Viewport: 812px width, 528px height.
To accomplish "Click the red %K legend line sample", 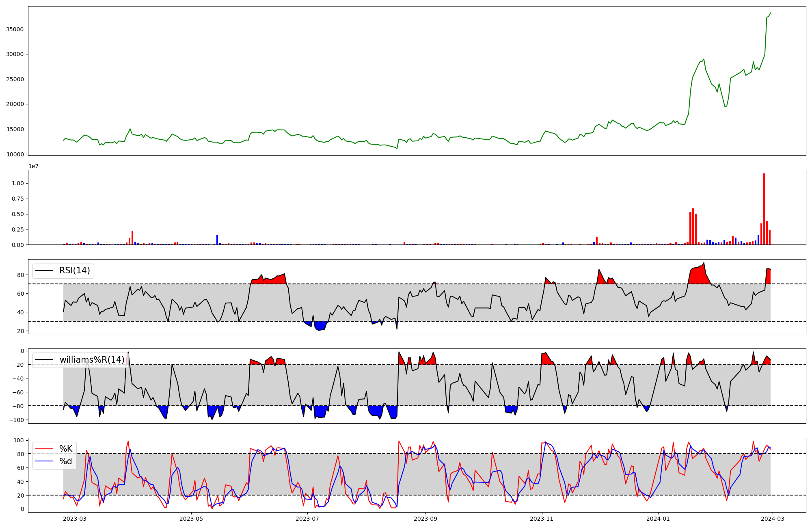I will pyautogui.click(x=44, y=449).
